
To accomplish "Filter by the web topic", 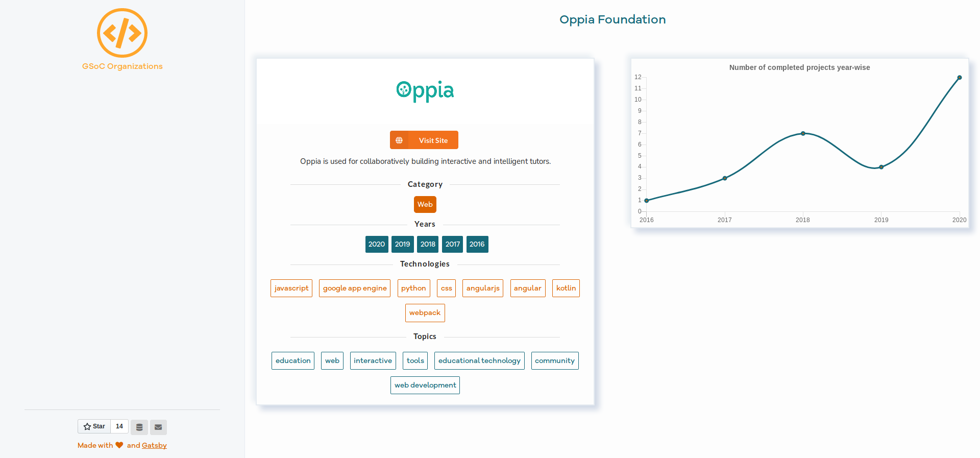I will pyautogui.click(x=332, y=360).
